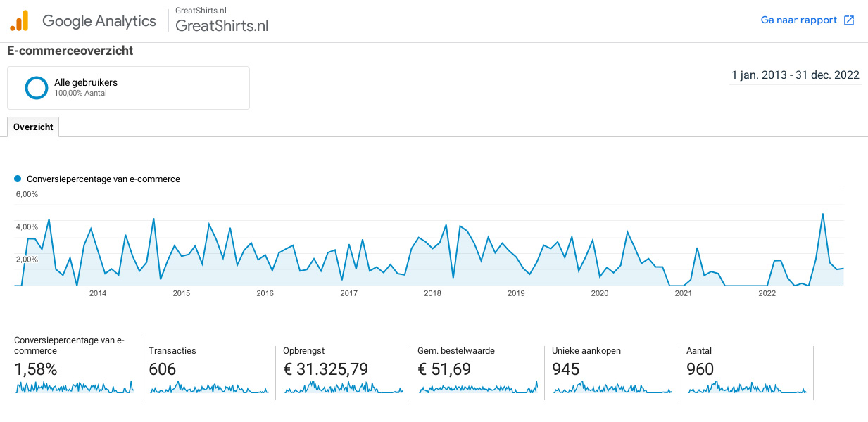This screenshot has height=422, width=868.
Task: Select the Aantal metric label
Action: [x=699, y=350]
